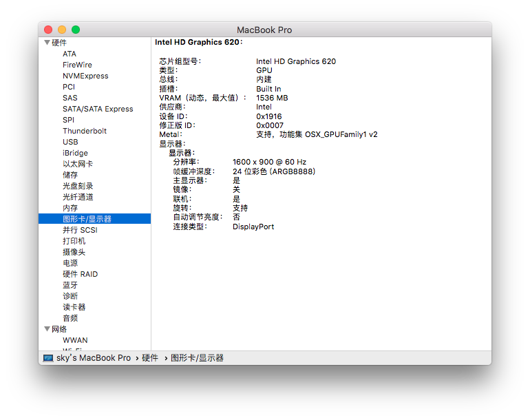Click the green zoom window button
The height and width of the screenshot is (420, 530).
[x=76, y=30]
